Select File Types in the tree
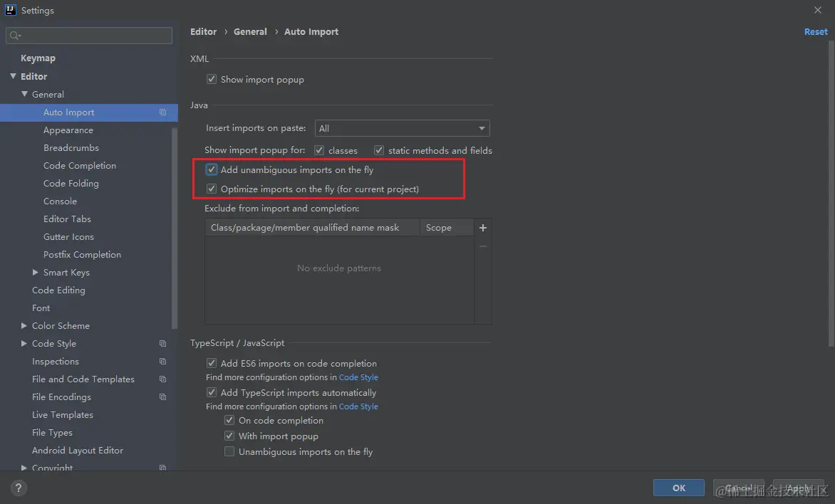Screen dimensions: 835x504 tap(52, 433)
